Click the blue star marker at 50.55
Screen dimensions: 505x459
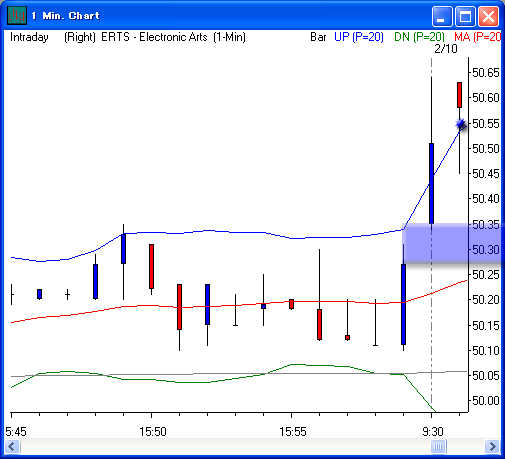[461, 124]
